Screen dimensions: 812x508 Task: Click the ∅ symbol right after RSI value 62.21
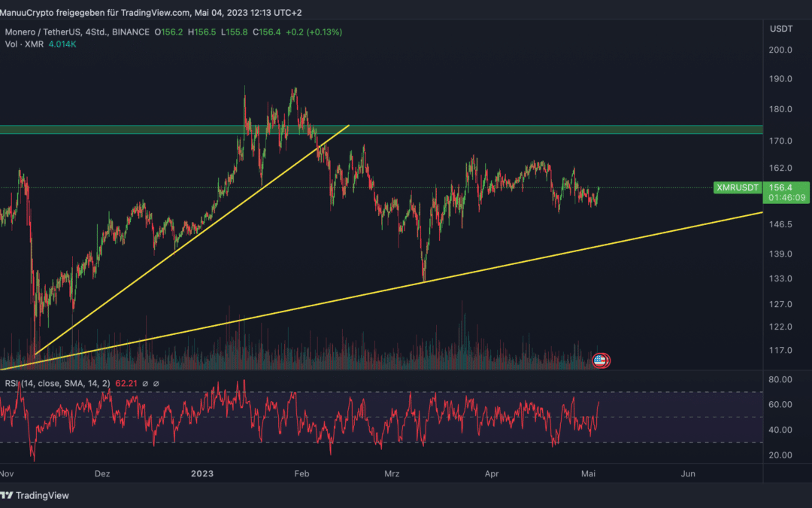(x=145, y=384)
